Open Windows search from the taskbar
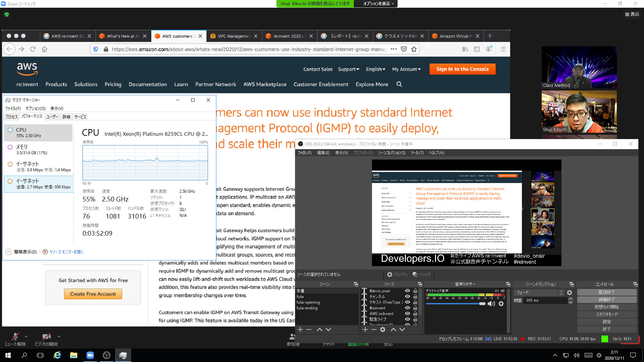The height and width of the screenshot is (362, 644). click(24, 355)
